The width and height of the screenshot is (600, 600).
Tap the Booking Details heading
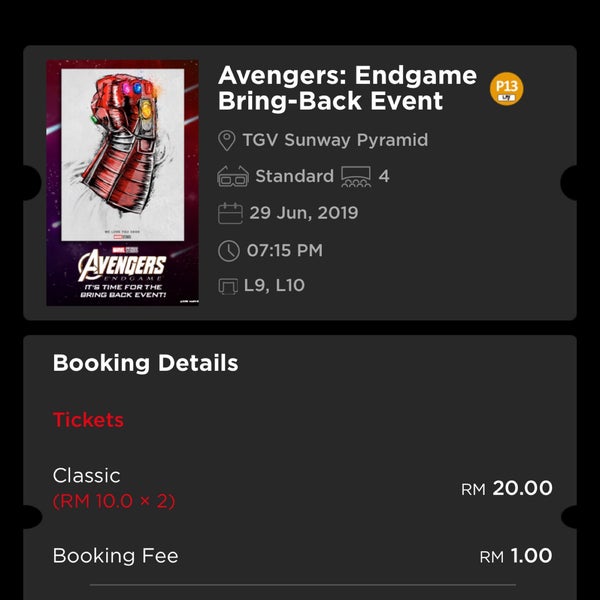tap(145, 363)
